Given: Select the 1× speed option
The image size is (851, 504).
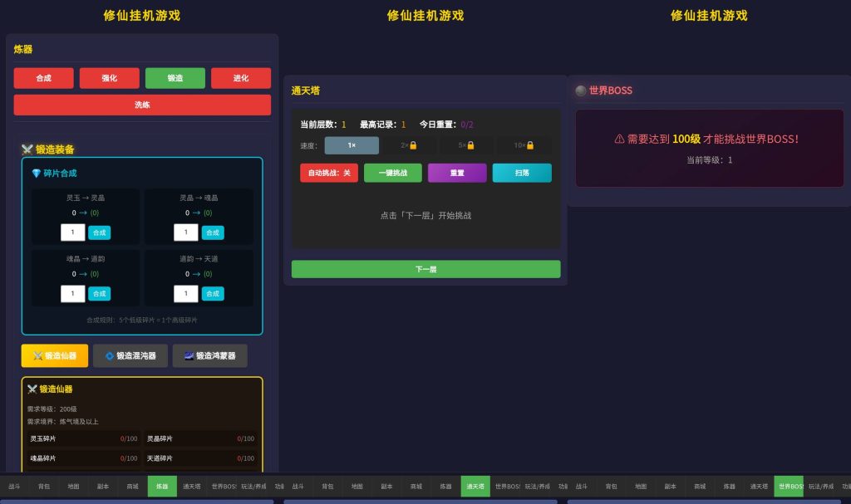Looking at the screenshot, I should click(352, 145).
